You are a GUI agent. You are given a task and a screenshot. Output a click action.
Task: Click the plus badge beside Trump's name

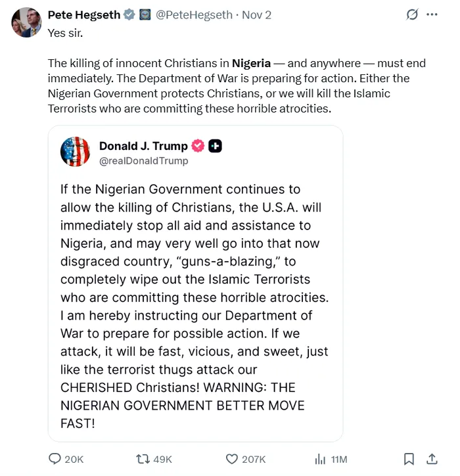click(x=215, y=146)
